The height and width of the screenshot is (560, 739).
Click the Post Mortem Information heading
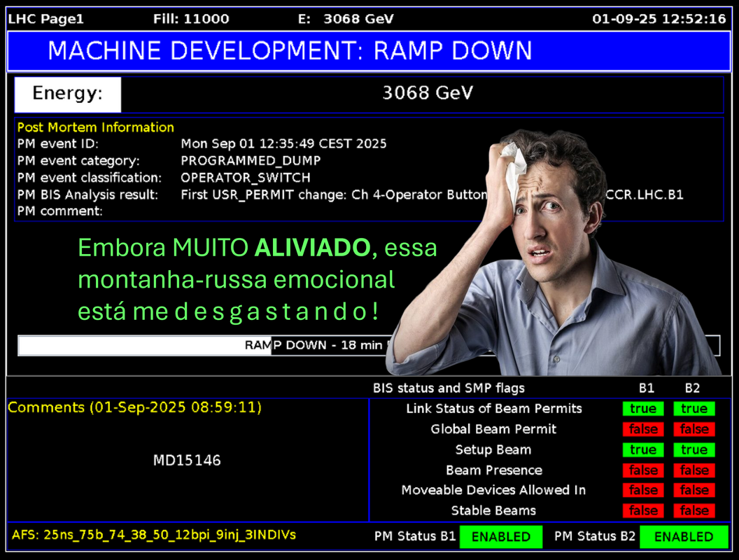coord(96,127)
